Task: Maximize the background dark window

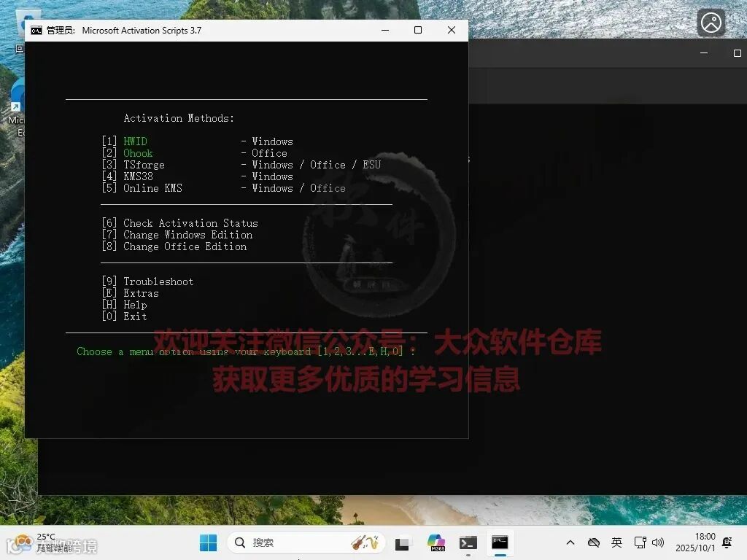Action: [x=737, y=53]
